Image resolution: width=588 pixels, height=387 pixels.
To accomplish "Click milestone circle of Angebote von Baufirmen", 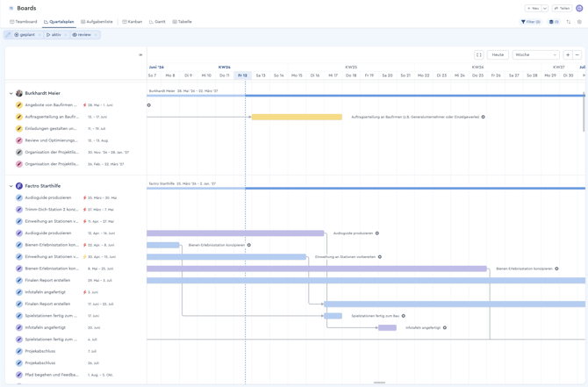I will [x=149, y=105].
